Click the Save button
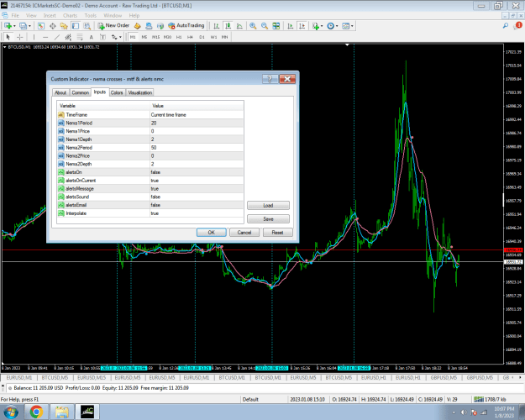Viewport: 525px width, 420px height. tap(268, 218)
